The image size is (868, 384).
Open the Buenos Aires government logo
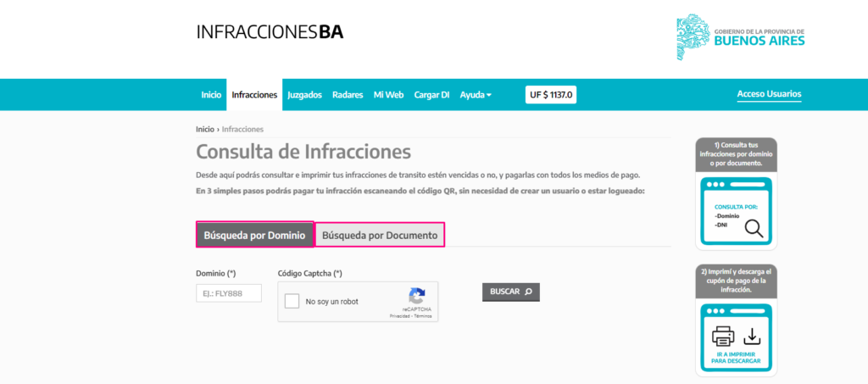(x=741, y=37)
